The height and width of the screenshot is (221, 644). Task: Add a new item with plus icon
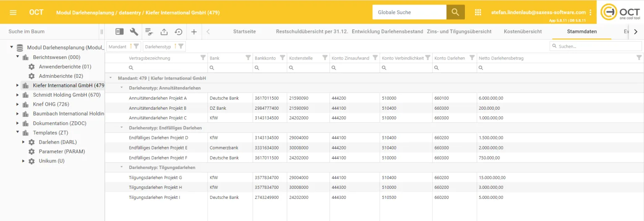coord(194,32)
